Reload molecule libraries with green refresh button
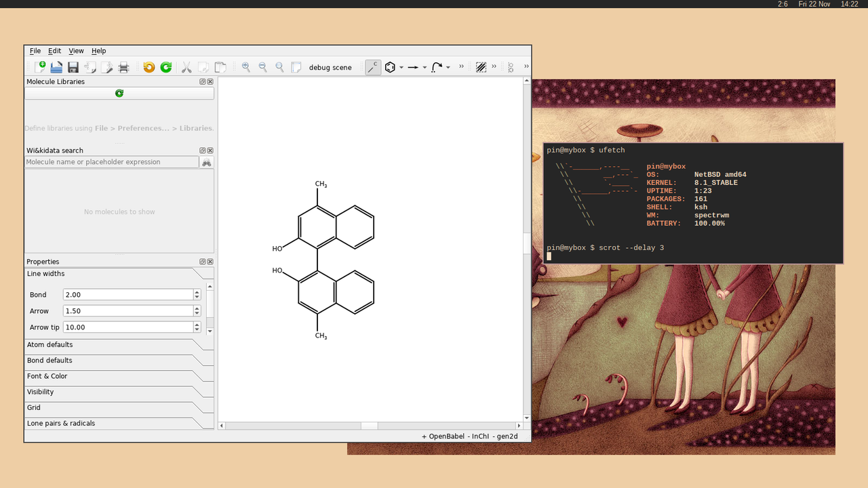868x488 pixels. (119, 94)
